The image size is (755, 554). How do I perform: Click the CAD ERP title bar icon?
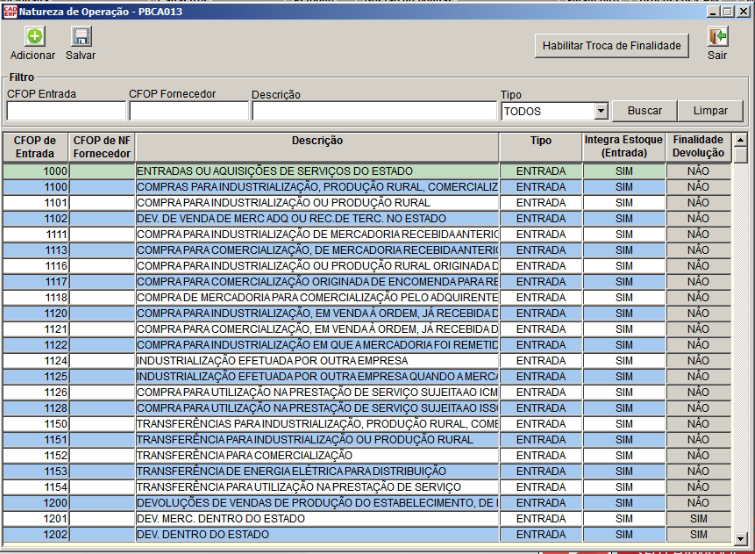point(10,12)
